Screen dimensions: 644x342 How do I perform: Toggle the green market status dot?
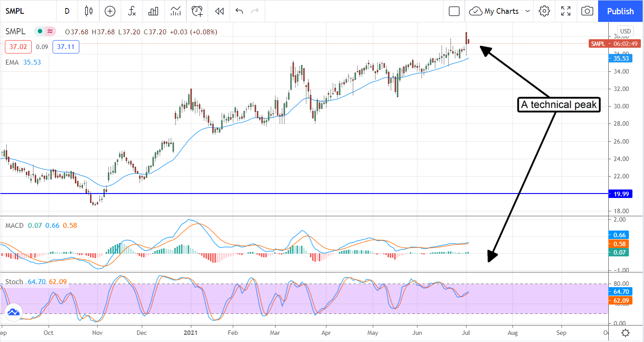coord(40,32)
